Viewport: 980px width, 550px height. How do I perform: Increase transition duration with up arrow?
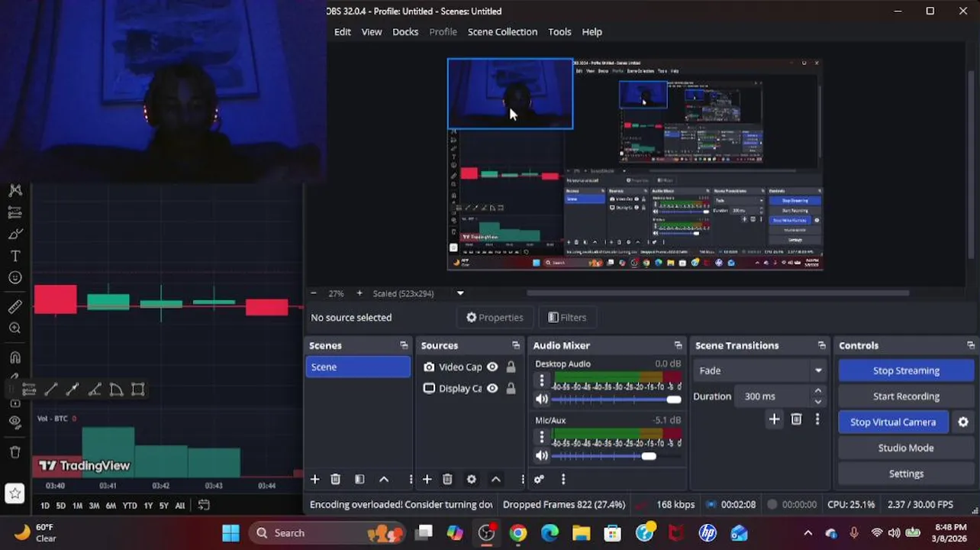click(x=818, y=391)
